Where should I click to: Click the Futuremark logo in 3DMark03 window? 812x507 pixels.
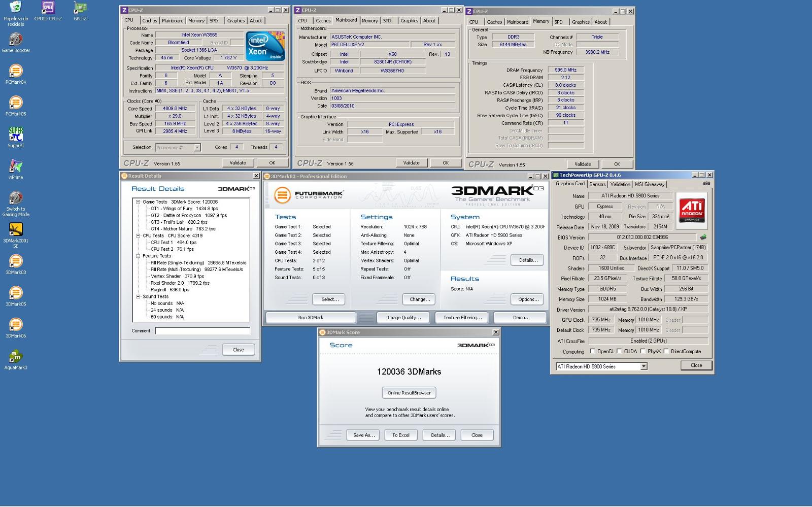coord(309,194)
